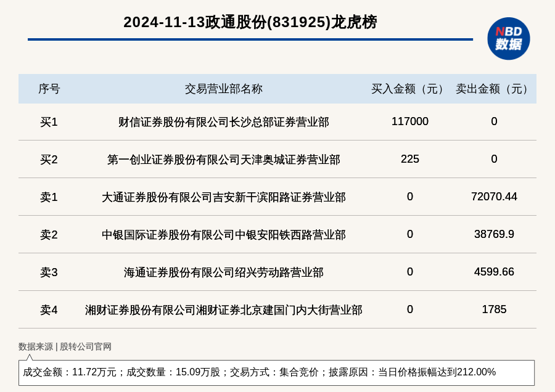Click the 卖2 row label

(49, 235)
